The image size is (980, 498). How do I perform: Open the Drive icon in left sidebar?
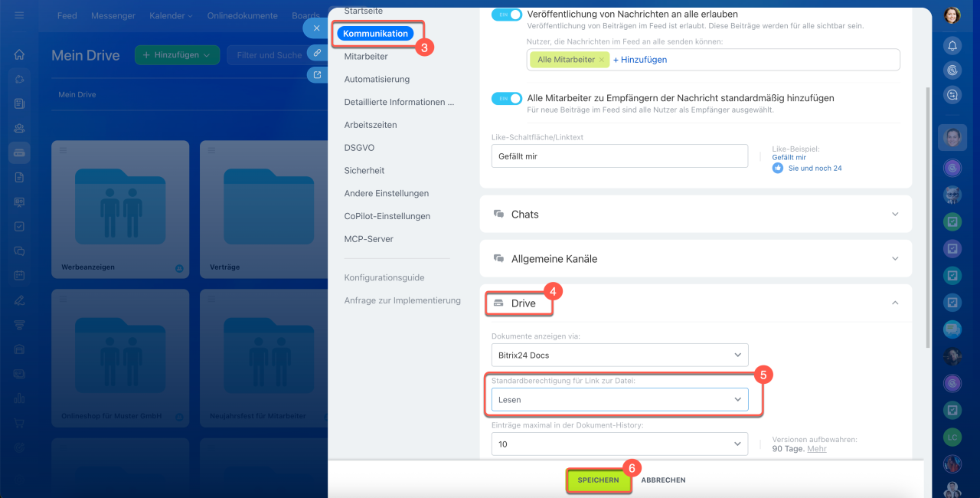pyautogui.click(x=19, y=152)
